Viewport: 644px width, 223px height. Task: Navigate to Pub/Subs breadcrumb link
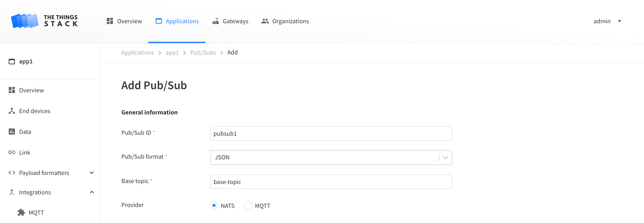[203, 53]
